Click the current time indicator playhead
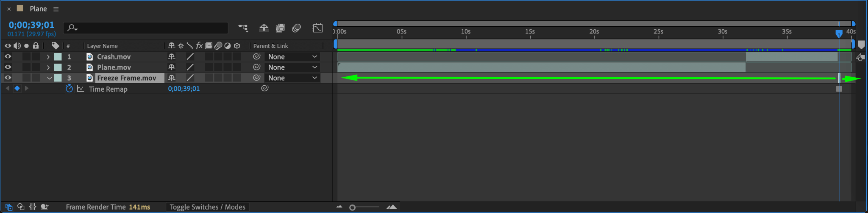Viewport: 868px width, 213px height. point(839,34)
